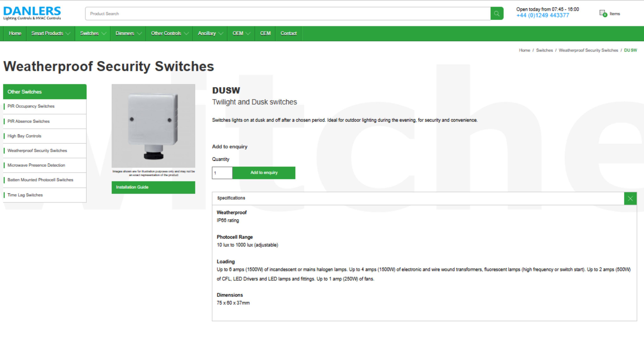Open the Contact page
Screen dimensions: 644x347
[x=289, y=34]
